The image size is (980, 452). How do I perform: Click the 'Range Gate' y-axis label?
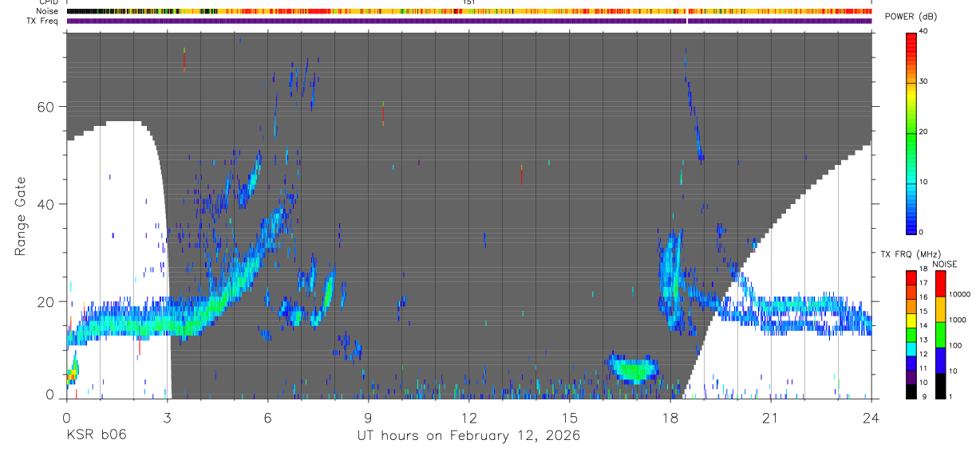[21, 216]
